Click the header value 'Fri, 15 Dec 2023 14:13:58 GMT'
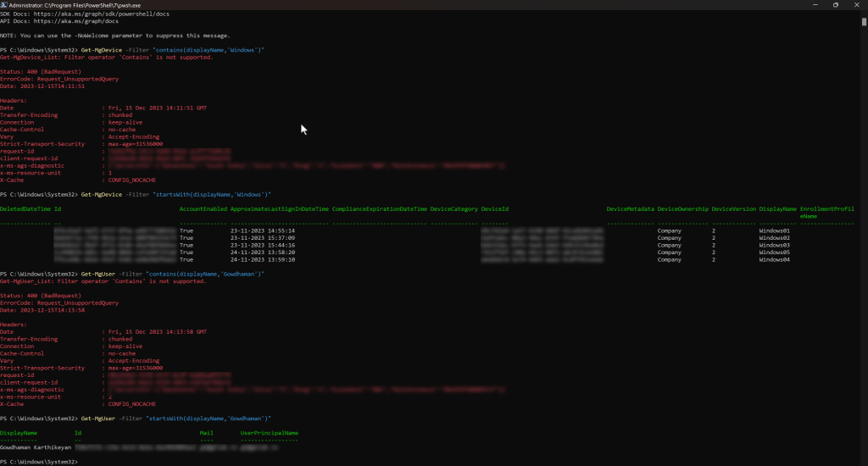Screen dimensions: 868x466 (x=157, y=332)
